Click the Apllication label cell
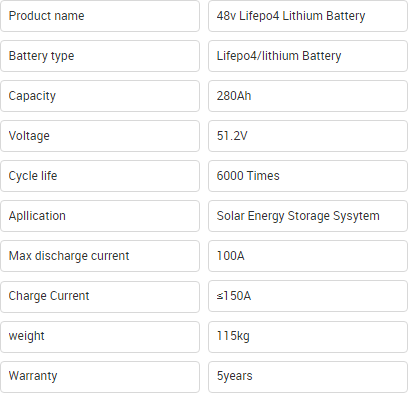This screenshot has width=408, height=393. [100, 216]
